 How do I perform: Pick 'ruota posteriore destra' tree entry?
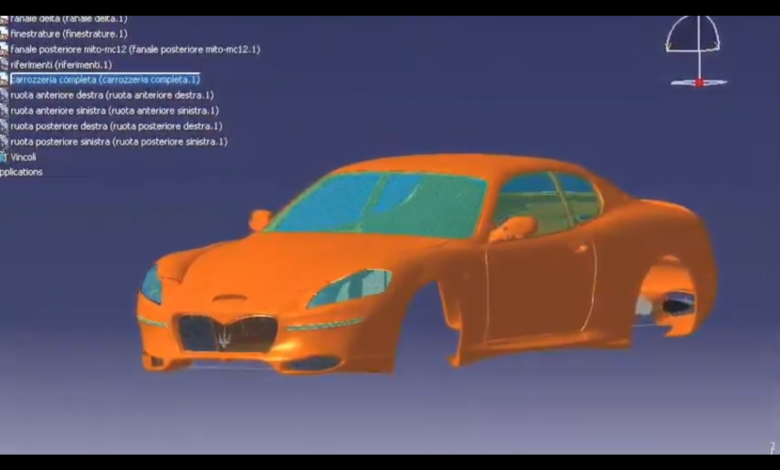[116, 126]
